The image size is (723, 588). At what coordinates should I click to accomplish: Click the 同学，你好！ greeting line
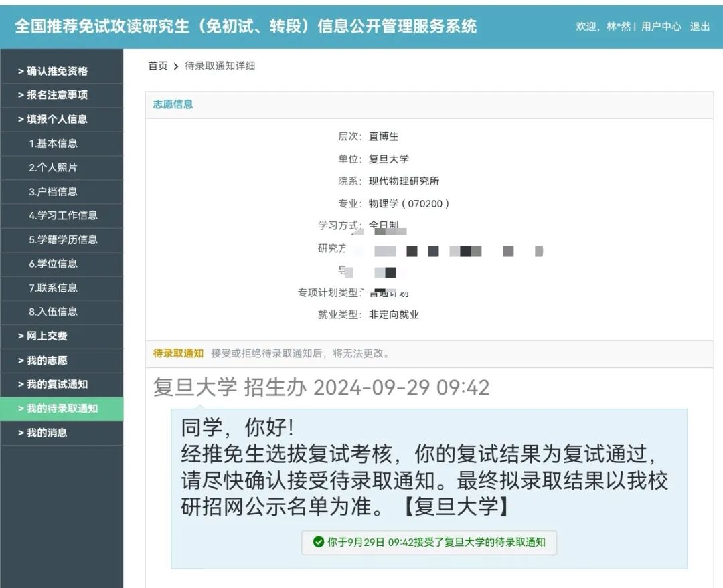point(238,427)
